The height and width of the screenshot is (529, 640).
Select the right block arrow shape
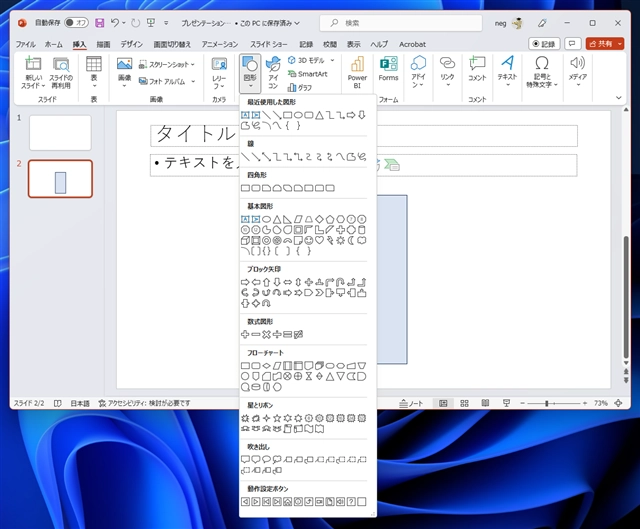245,282
